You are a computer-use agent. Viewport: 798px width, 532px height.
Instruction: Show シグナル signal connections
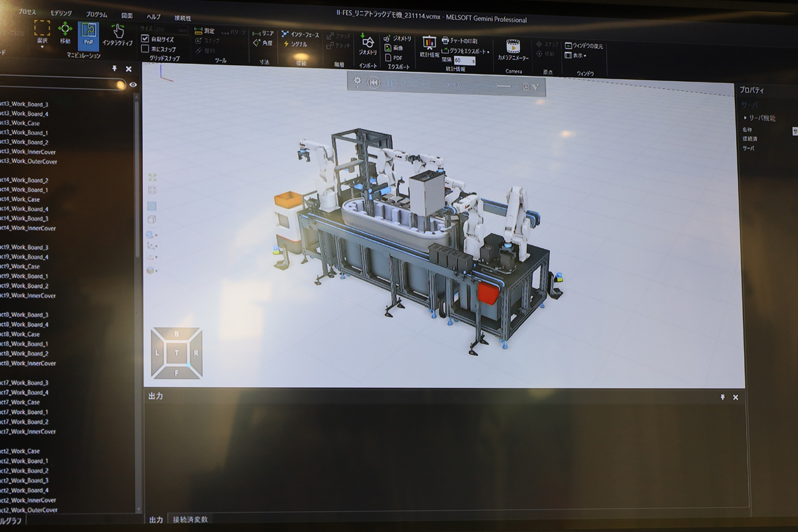tap(295, 45)
